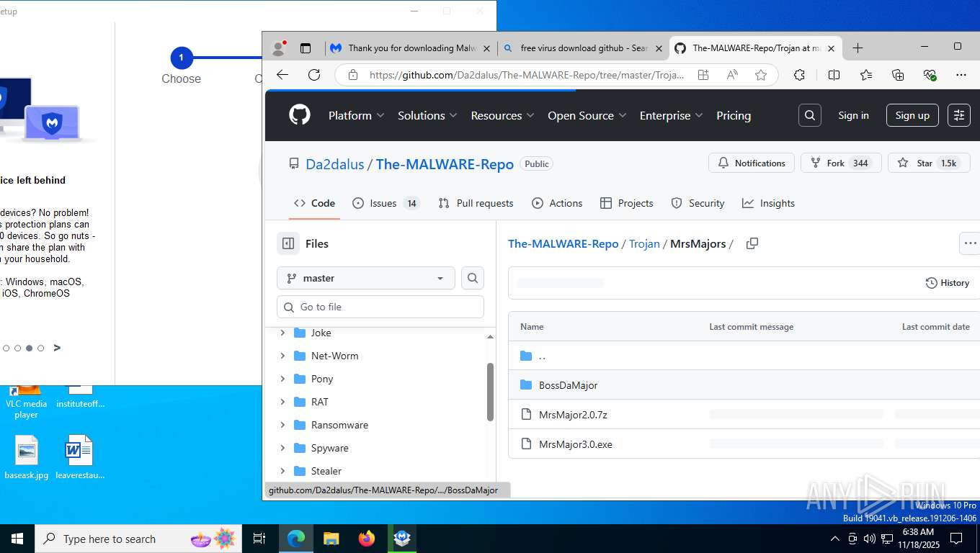Expand the Enterprise dropdown menu

point(671,115)
